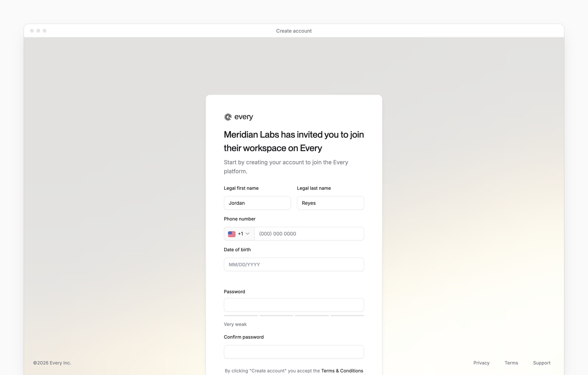The width and height of the screenshot is (588, 375).
Task: Click the "Meridian Labs has invited you" heading
Action: coord(294,141)
